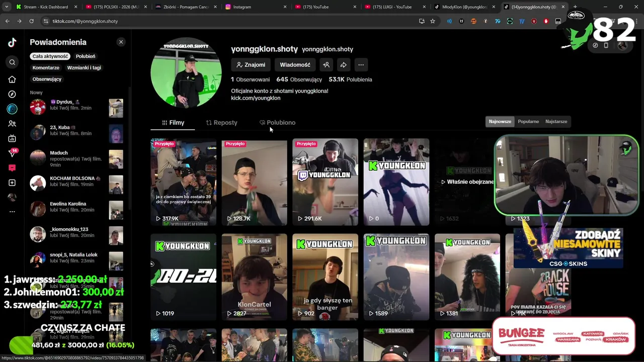Open the kick.com/youngklon link
This screenshot has width=644, height=362.
coord(256,98)
